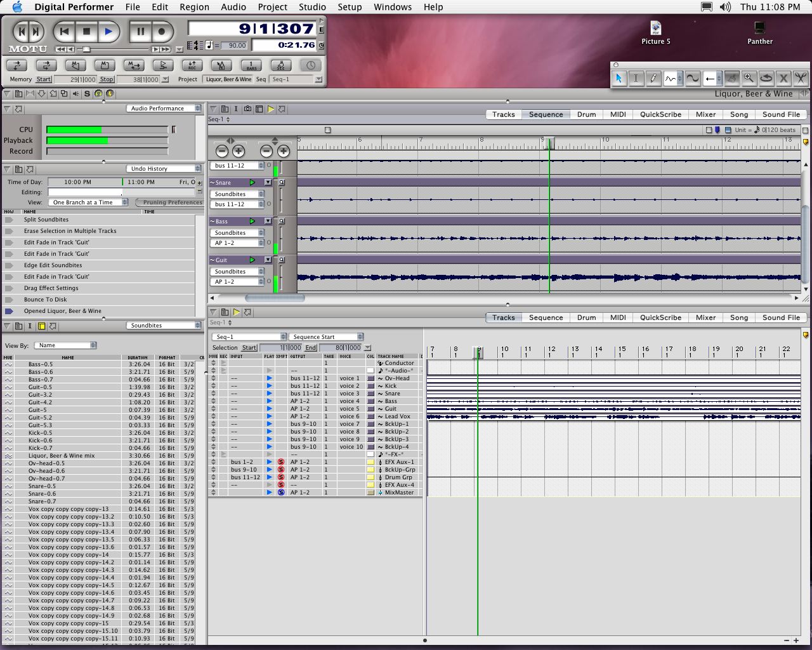812x650 pixels.
Task: Click the playback speed slider handle
Action: [x=86, y=50]
